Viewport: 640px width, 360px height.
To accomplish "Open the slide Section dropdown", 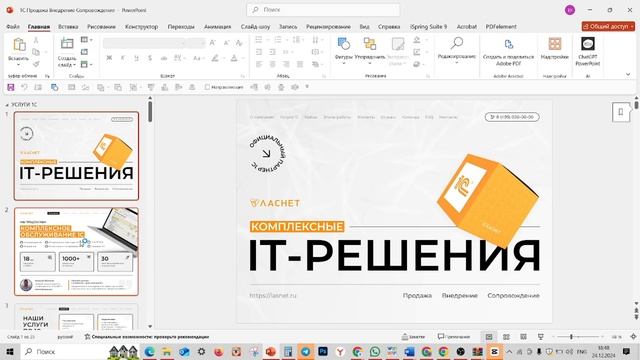I will coord(87,64).
